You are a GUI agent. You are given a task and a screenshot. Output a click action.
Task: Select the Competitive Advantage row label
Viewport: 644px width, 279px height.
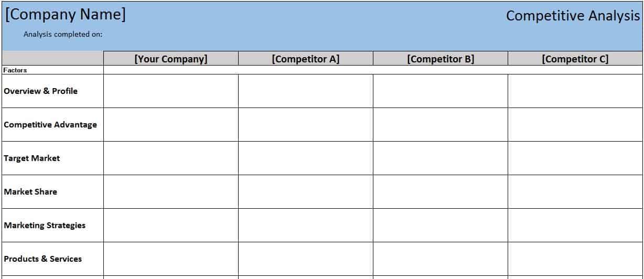click(50, 124)
